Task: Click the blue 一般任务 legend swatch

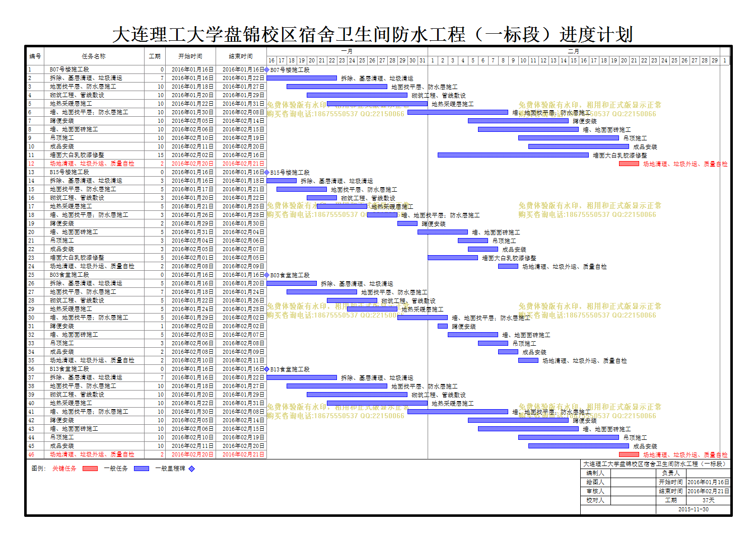Action: coord(142,469)
